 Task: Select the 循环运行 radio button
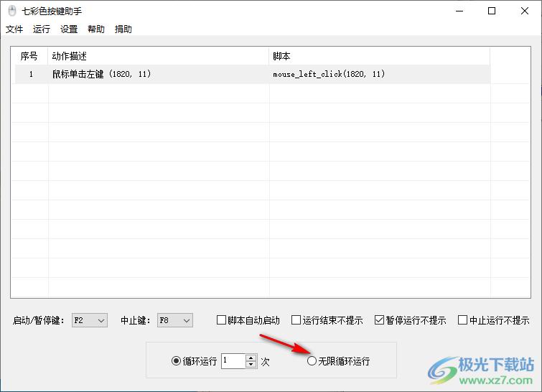coord(177,361)
